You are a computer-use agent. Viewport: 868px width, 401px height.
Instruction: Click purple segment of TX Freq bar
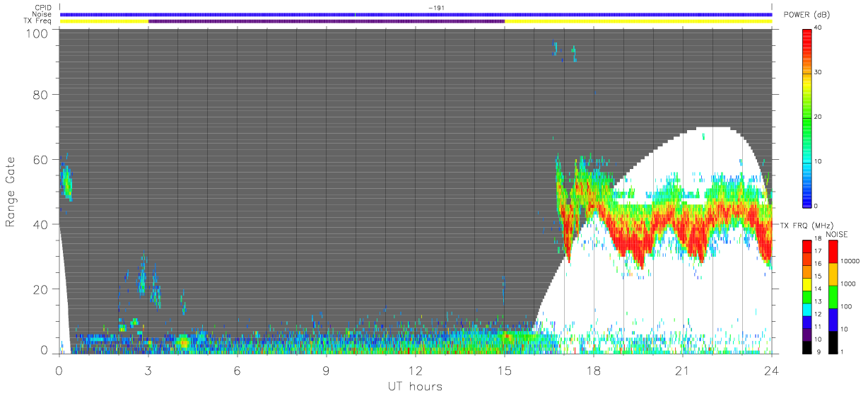[x=327, y=21]
